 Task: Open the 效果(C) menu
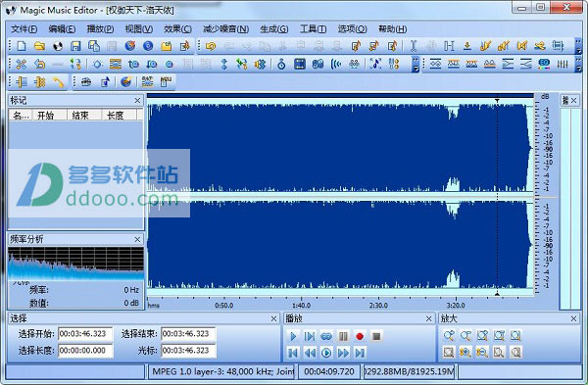coord(177,28)
